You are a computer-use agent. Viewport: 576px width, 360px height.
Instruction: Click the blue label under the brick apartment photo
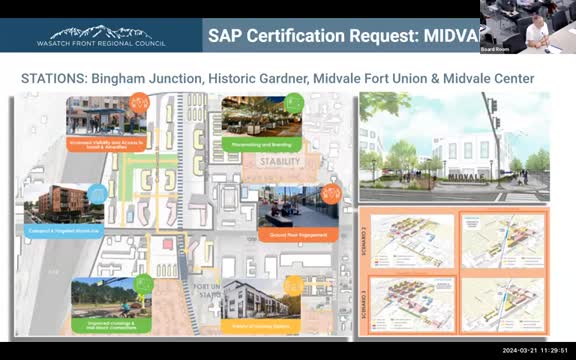(64, 231)
